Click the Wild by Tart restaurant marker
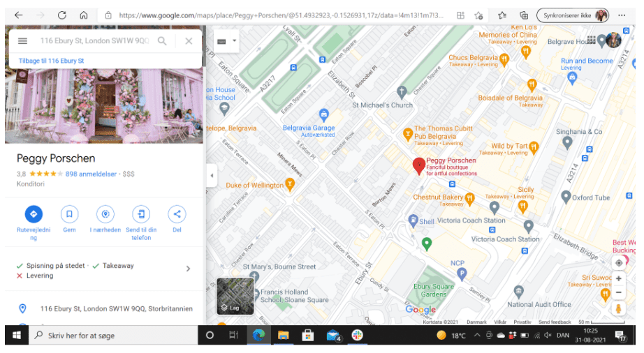This screenshot has width=644, height=353. [534, 147]
